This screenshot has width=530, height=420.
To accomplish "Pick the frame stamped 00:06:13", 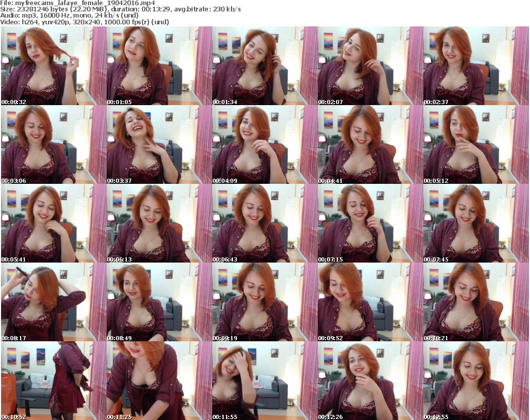I will 159,223.
